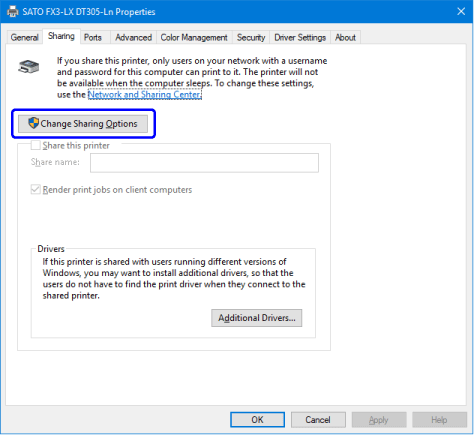The height and width of the screenshot is (435, 474).
Task: Open the Security tab
Action: pyautogui.click(x=251, y=37)
